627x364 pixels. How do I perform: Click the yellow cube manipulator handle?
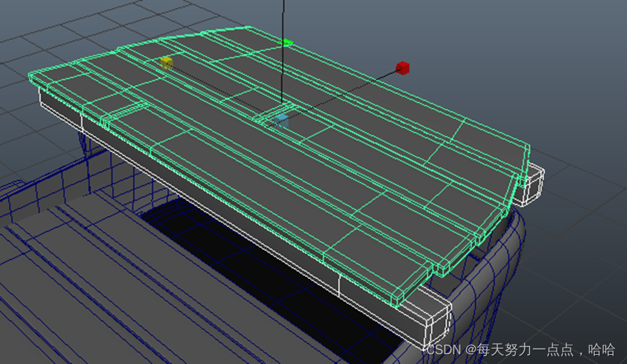coord(167,63)
